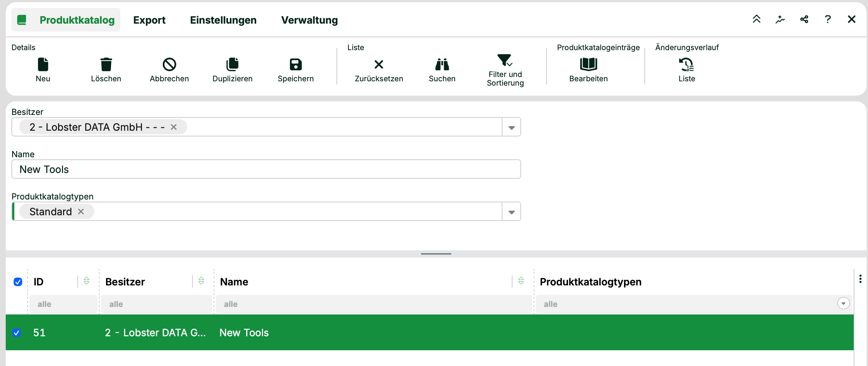This screenshot has width=868, height=366.
Task: Click the '2 - Lobster DATA G...' cell
Action: pyautogui.click(x=156, y=333)
